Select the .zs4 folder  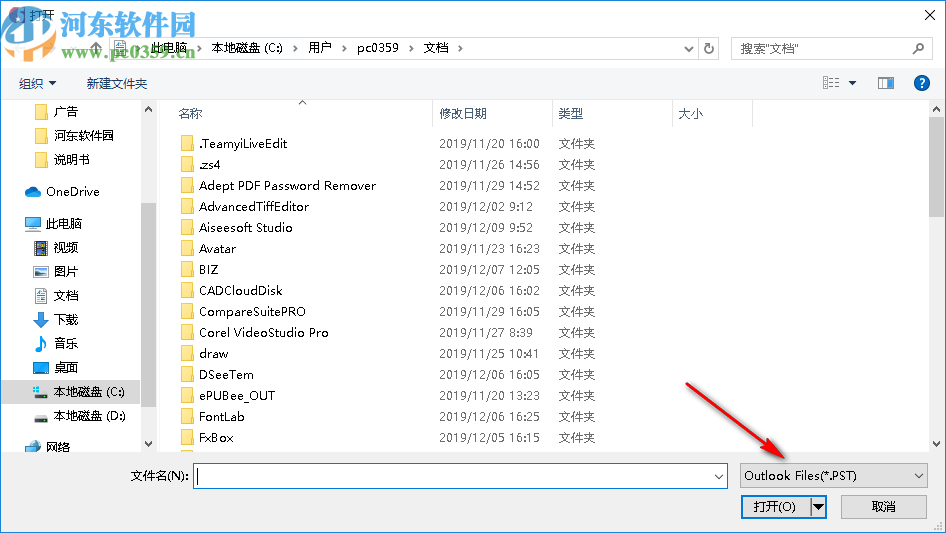coord(209,165)
